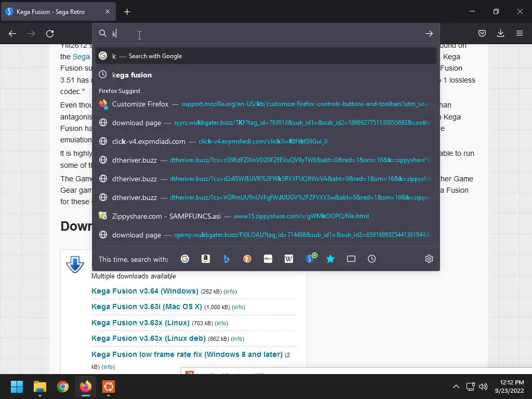The height and width of the screenshot is (399, 532).
Task: Download Kega Fusion v3.63i (Mac OS X)
Action: pyautogui.click(x=147, y=307)
